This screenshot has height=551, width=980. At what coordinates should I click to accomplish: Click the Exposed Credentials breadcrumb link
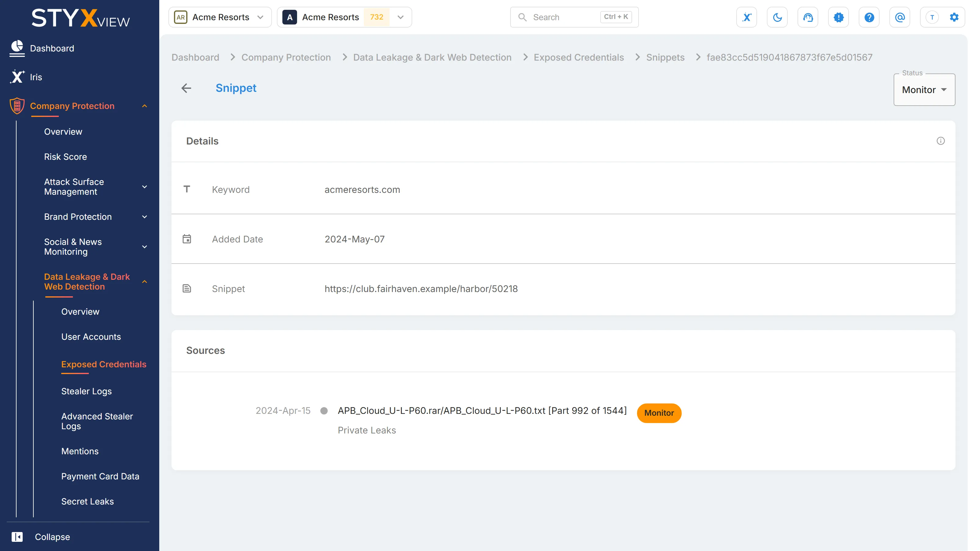click(579, 57)
